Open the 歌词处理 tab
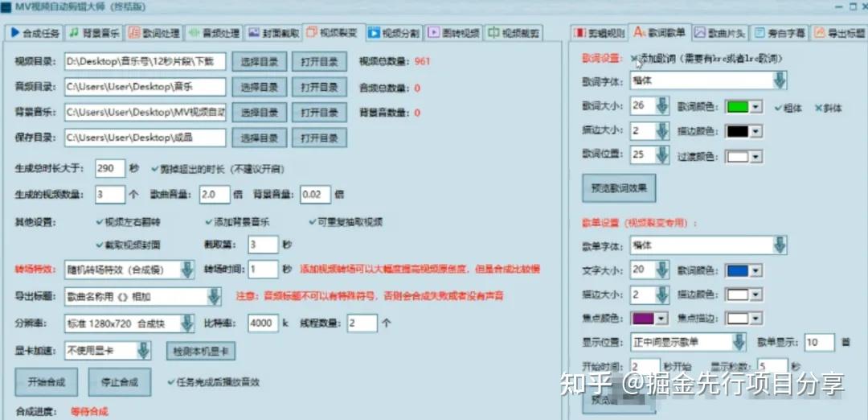The image size is (868, 420). point(154,33)
